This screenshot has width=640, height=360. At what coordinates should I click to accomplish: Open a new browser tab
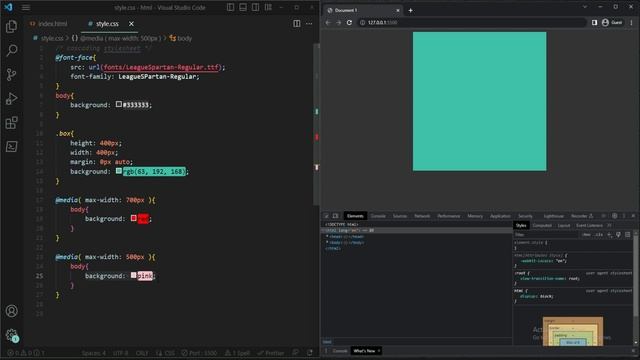pos(411,10)
